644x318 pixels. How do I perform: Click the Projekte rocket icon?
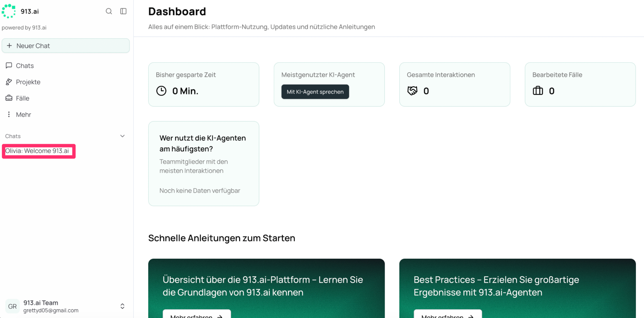[9, 82]
